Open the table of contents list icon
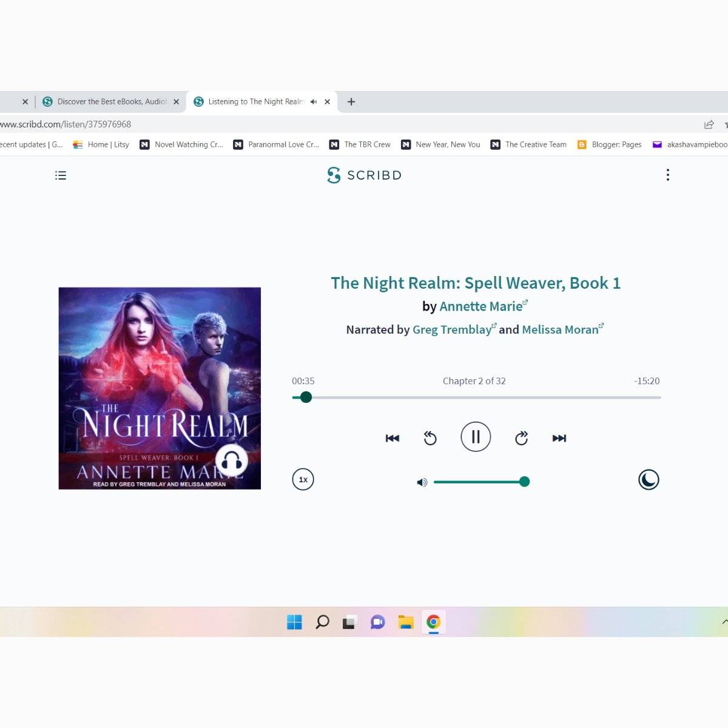Viewport: 728px width, 728px height. (61, 175)
